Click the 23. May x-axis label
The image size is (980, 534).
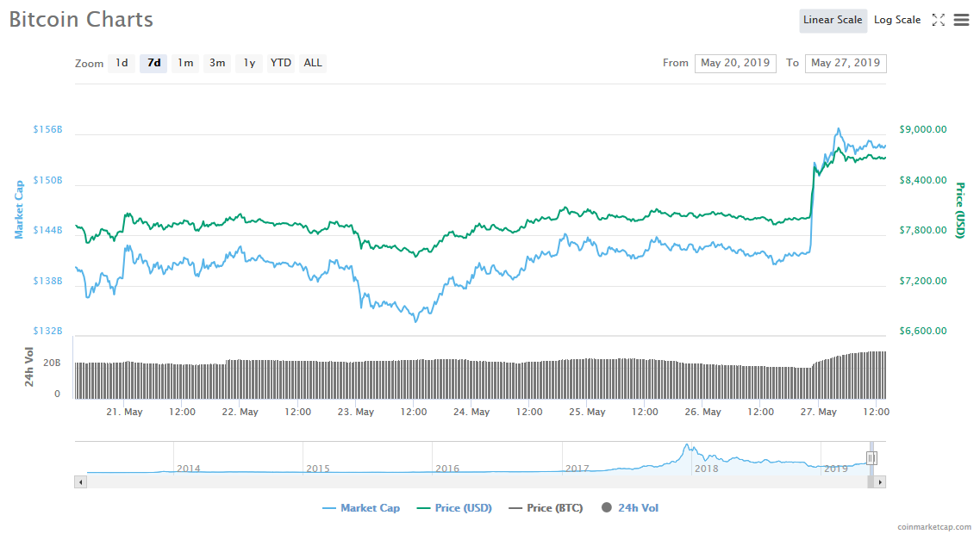[x=356, y=413]
